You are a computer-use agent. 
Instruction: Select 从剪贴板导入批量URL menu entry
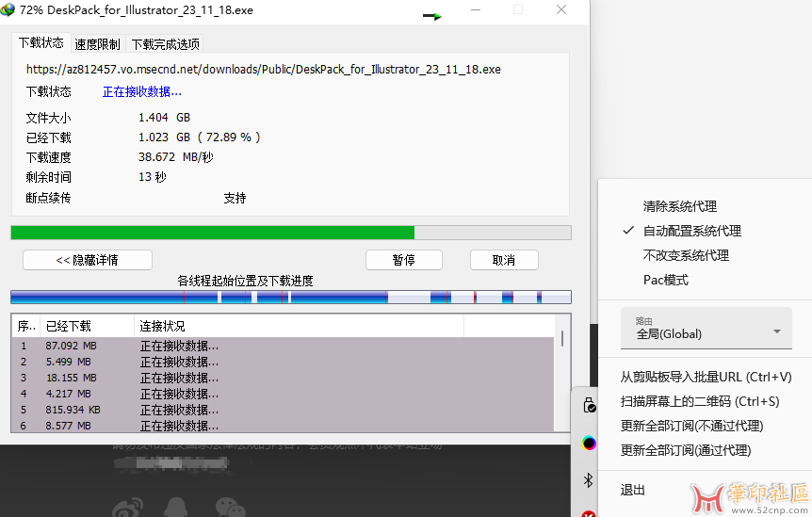[x=706, y=377]
